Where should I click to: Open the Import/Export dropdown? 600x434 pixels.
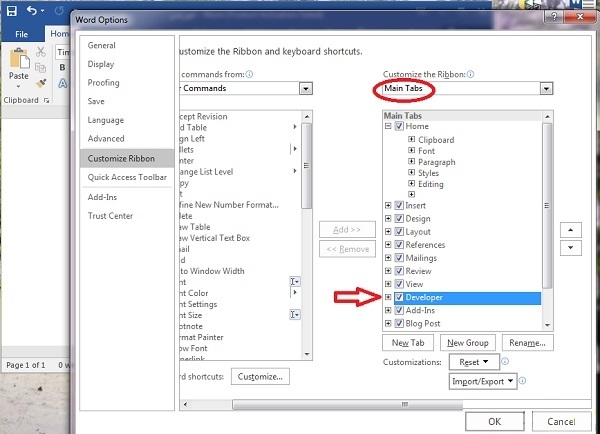click(484, 381)
